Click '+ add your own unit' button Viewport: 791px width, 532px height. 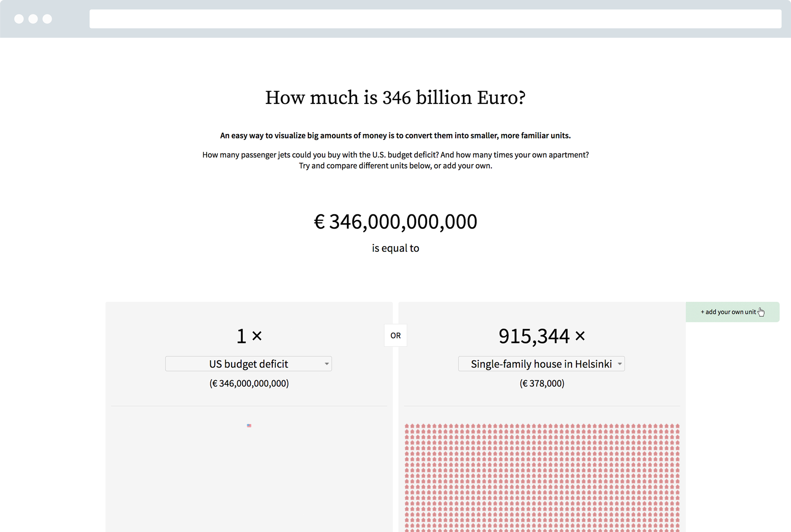click(x=732, y=312)
